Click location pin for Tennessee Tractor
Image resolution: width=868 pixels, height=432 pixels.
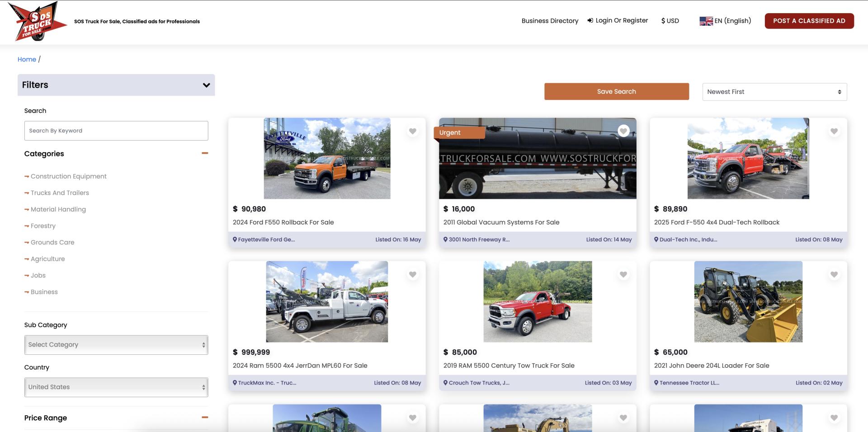click(656, 383)
